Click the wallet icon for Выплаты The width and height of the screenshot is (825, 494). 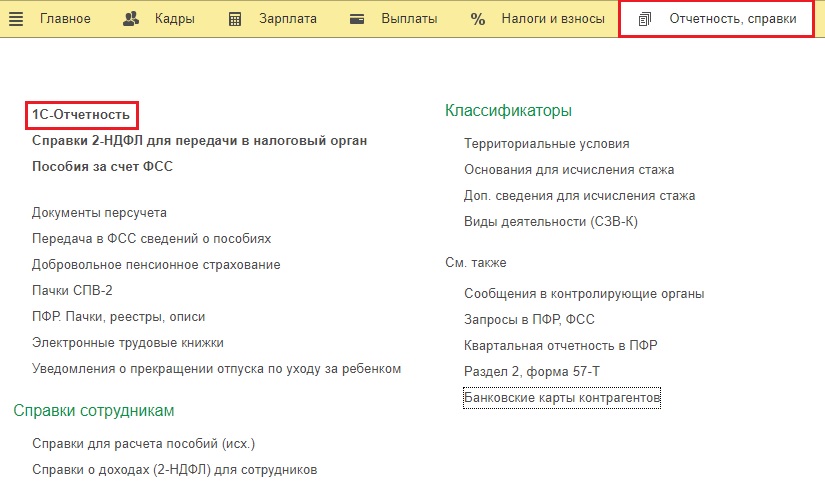pos(359,19)
